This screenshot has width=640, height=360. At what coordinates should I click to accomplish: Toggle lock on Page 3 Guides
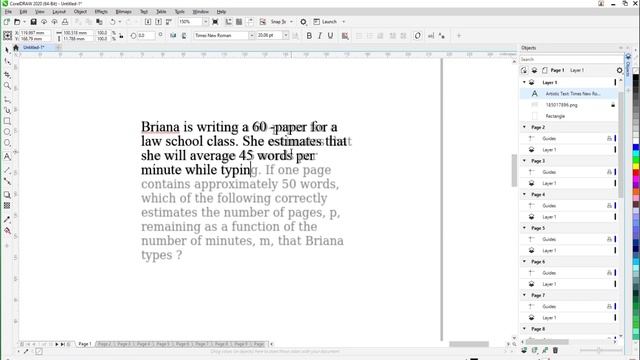609,172
